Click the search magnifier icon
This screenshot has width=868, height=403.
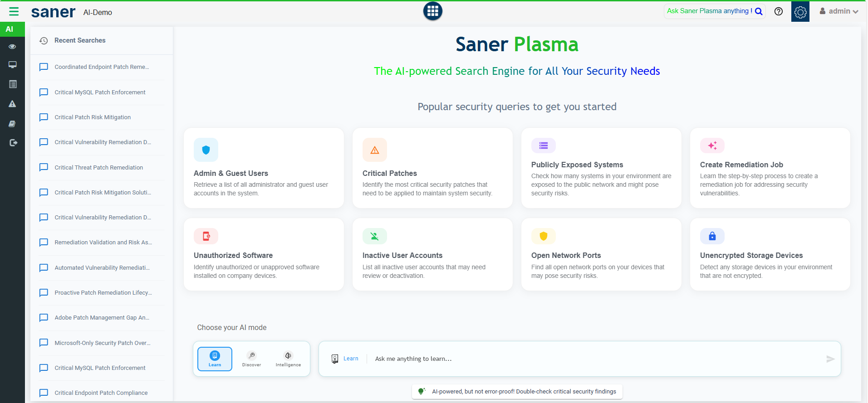coord(759,11)
